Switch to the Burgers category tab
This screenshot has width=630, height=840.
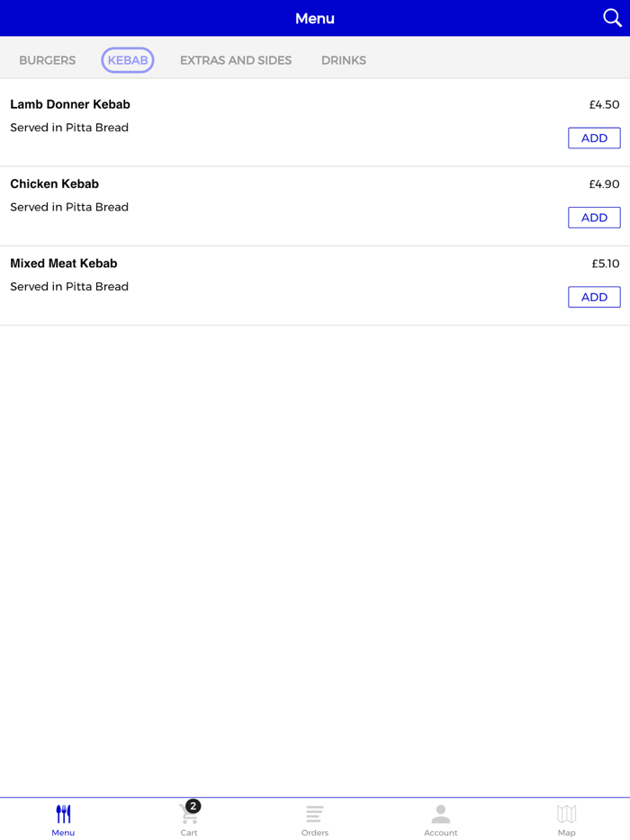point(48,60)
